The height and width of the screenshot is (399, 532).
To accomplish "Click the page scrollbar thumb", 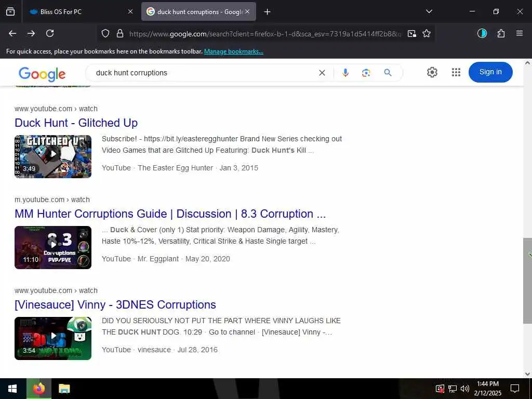I will (x=527, y=281).
